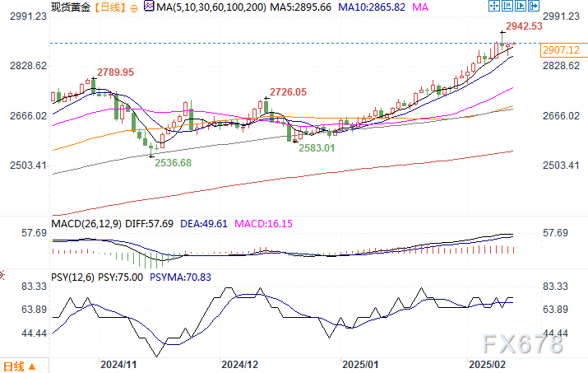Select the 日线 tab at bottom left
Viewport: 588px width, 373px height.
pyautogui.click(x=14, y=366)
